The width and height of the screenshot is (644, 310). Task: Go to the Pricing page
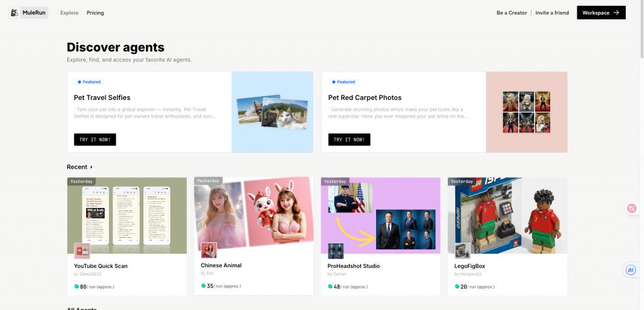tap(95, 13)
